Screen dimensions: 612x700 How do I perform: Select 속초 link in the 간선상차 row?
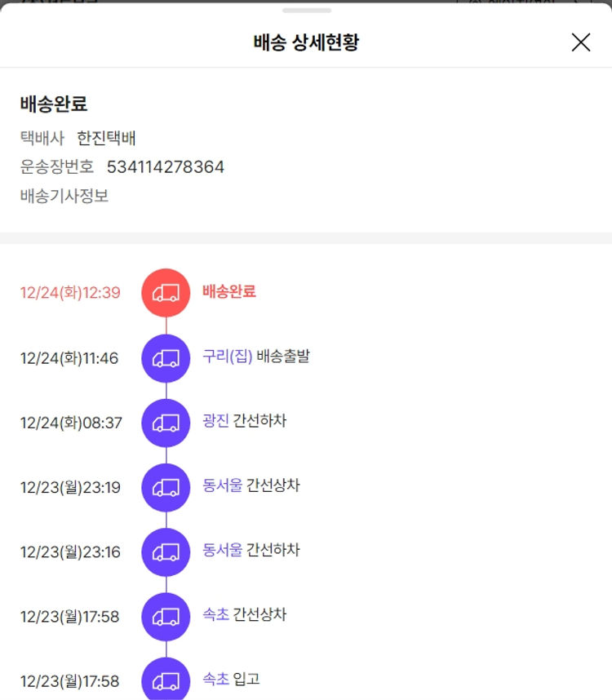point(215,614)
